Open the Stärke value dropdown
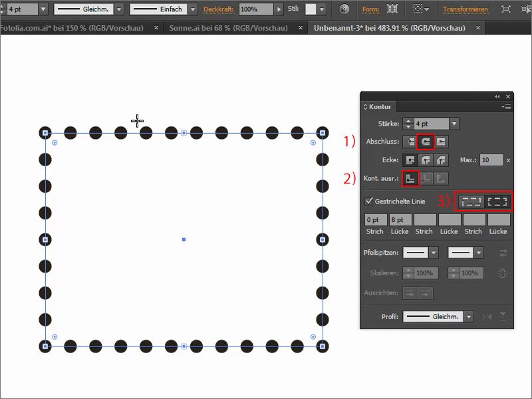Screen dimensions: 532x399 [454, 122]
